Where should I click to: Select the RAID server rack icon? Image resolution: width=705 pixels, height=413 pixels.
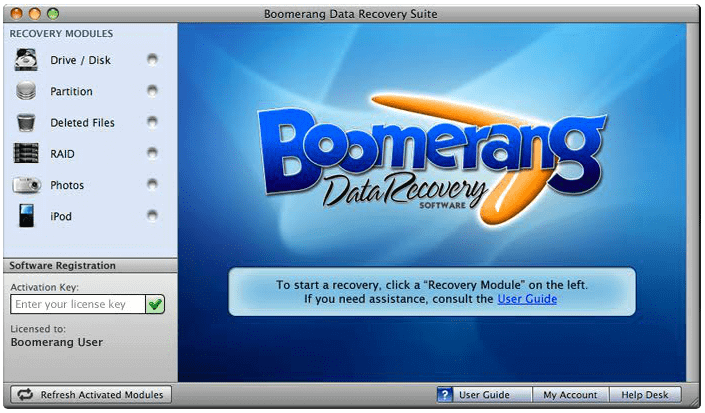tap(26, 153)
